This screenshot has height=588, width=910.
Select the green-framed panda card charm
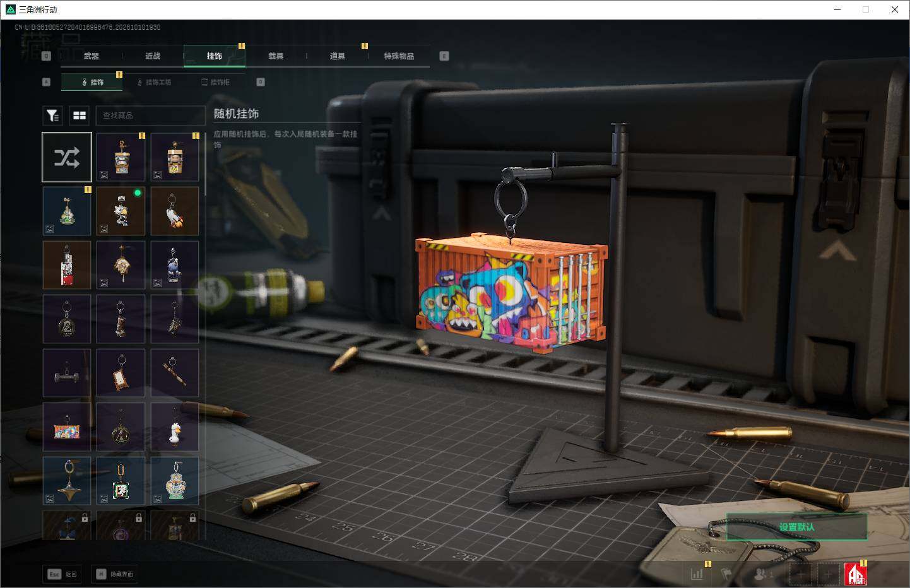pos(121,482)
